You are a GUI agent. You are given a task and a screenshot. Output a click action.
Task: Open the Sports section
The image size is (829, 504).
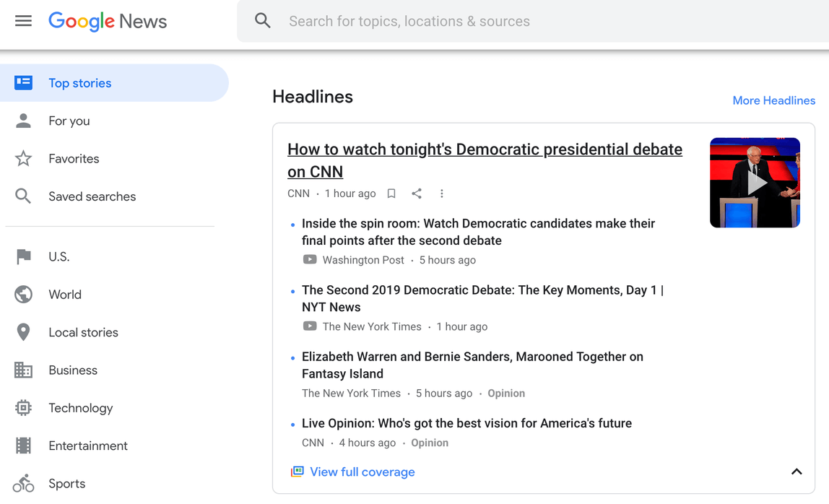[67, 483]
